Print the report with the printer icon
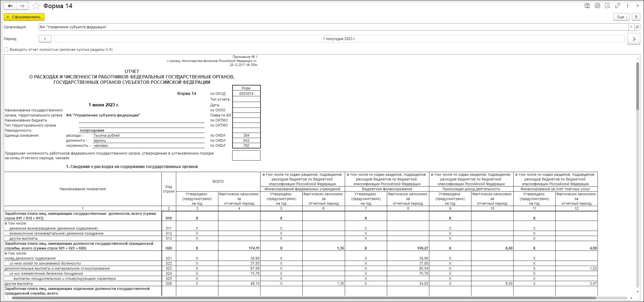This screenshot has width=644, height=302. [x=597, y=6]
